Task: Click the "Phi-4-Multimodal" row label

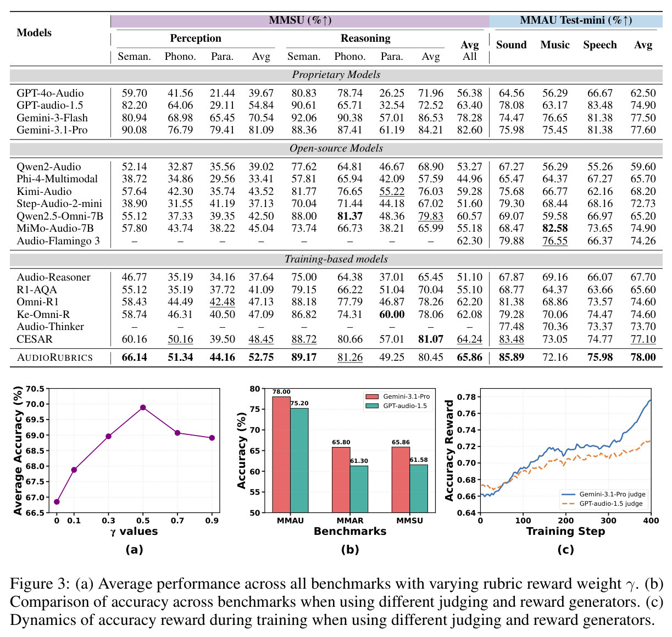Action: (x=57, y=179)
